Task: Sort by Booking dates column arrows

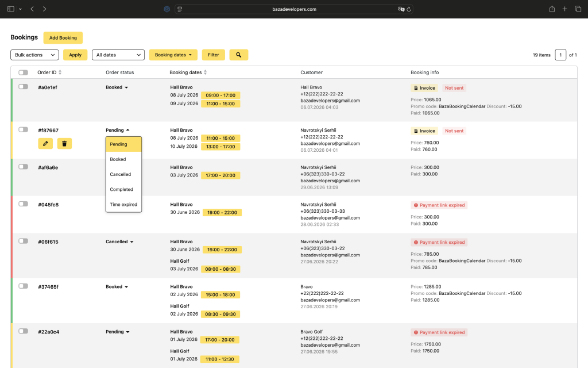Action: coord(205,72)
